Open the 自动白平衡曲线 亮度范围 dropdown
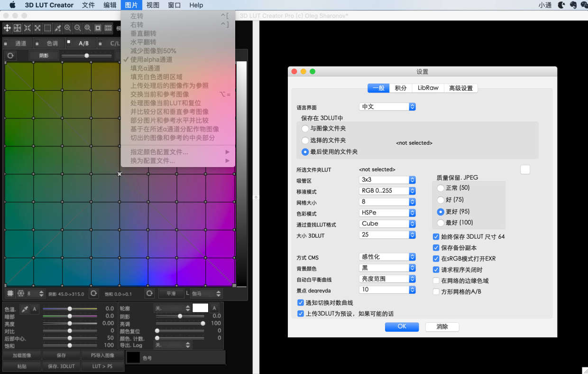The width and height of the screenshot is (588, 374). point(387,279)
